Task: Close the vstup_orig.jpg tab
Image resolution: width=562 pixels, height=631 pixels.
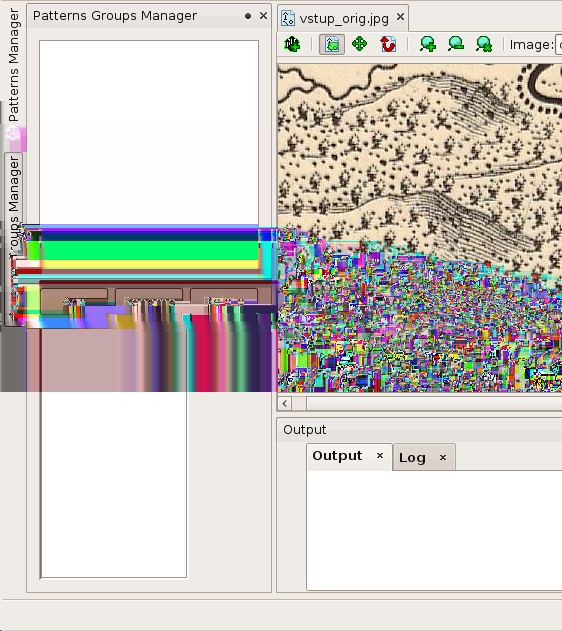Action: click(400, 17)
